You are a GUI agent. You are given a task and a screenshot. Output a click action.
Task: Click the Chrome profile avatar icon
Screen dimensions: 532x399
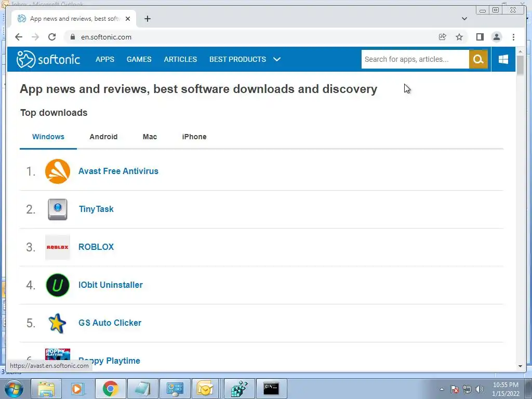(x=497, y=37)
